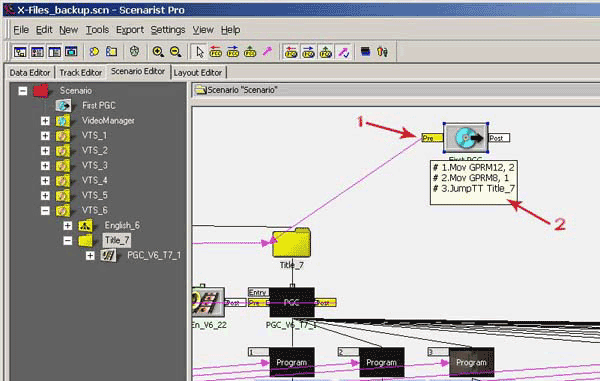Expand the English_6 node
Viewport: 600px width, 381px height.
click(68, 225)
